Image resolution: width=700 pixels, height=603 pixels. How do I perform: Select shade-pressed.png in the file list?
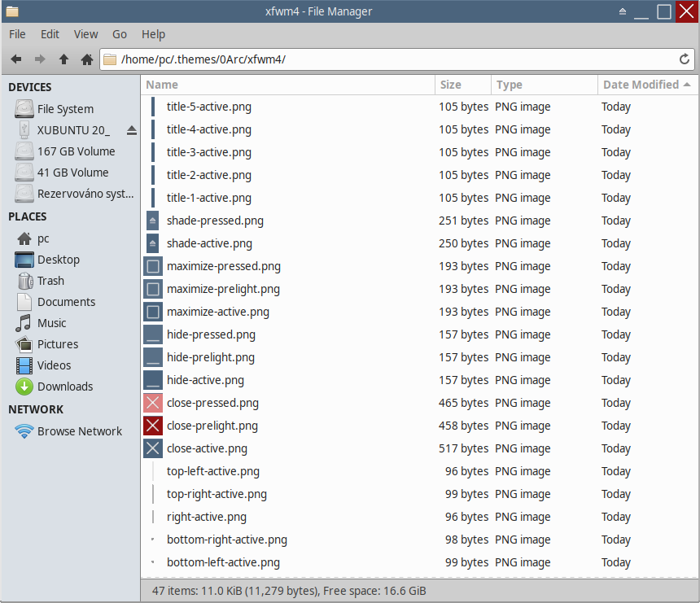tap(215, 221)
